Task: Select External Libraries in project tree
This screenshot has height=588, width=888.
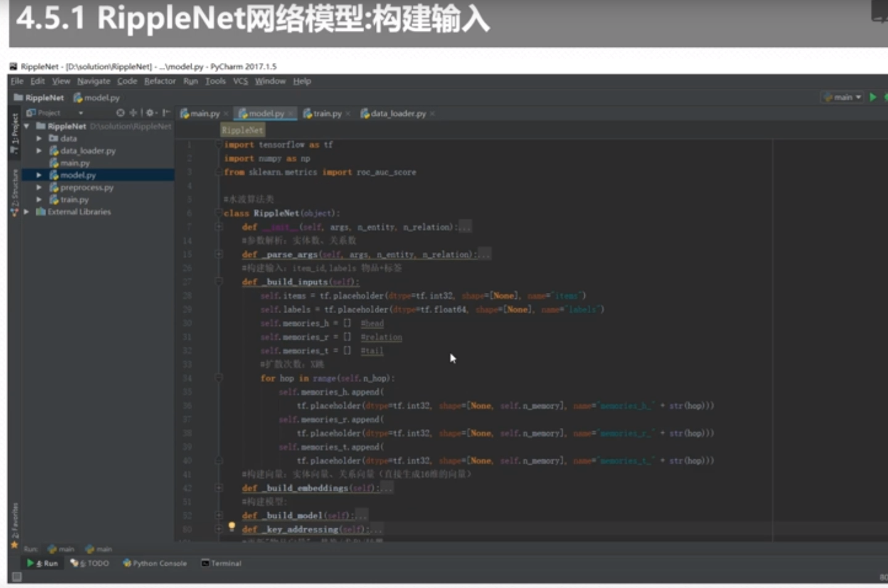Action: pos(79,212)
